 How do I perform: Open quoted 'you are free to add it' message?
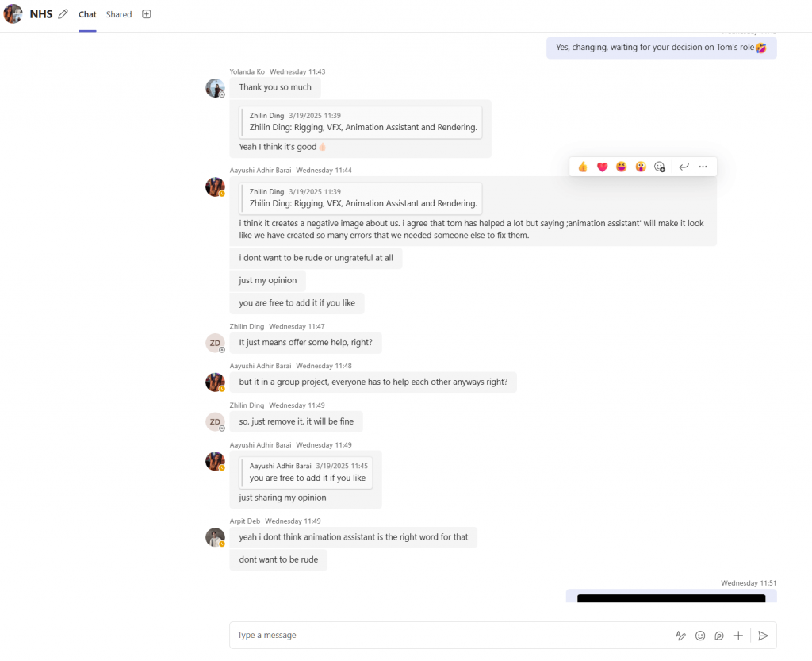click(x=308, y=472)
